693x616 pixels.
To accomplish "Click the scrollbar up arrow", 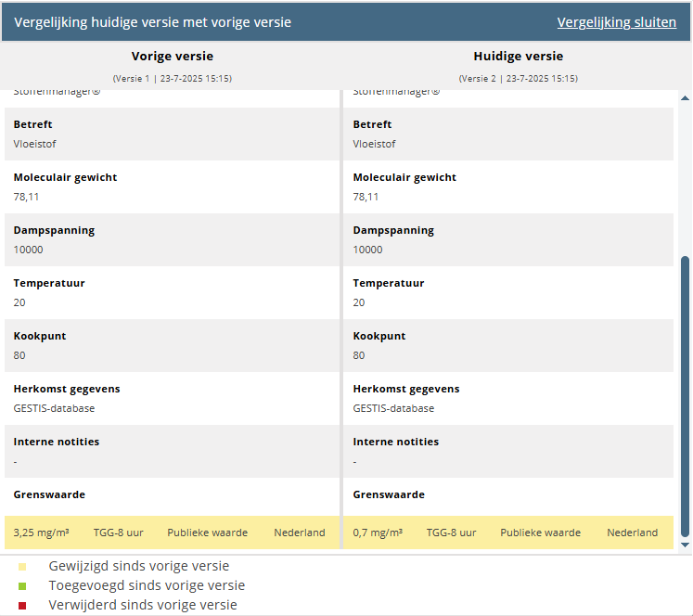I will point(686,97).
